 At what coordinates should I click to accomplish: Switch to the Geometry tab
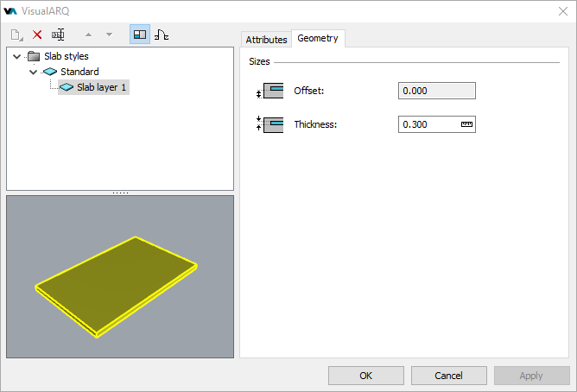[318, 38]
